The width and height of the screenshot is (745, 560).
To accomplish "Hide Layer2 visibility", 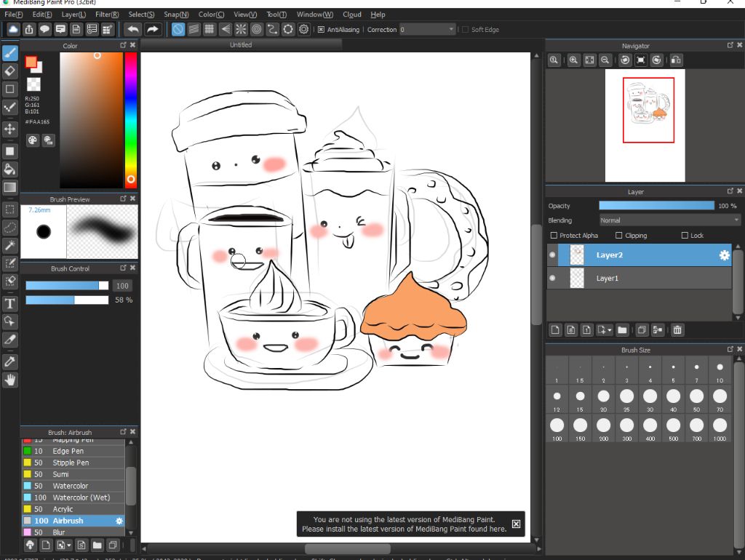I will coord(552,255).
